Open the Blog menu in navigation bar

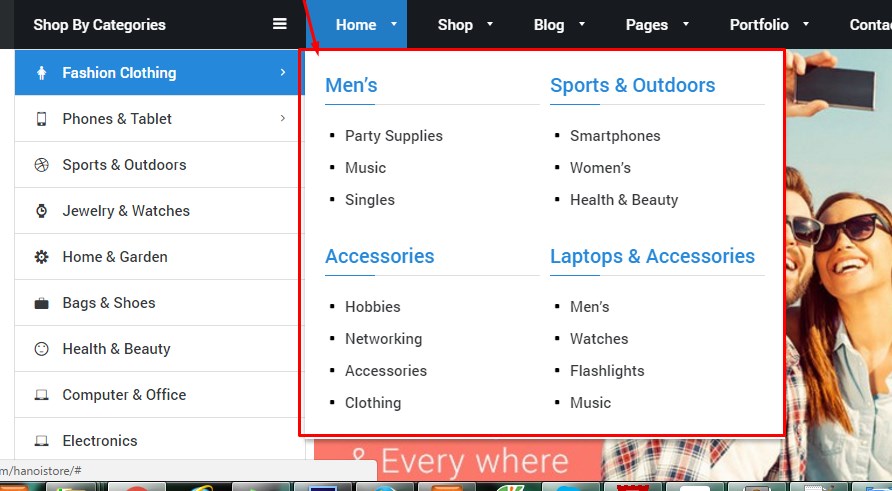548,25
